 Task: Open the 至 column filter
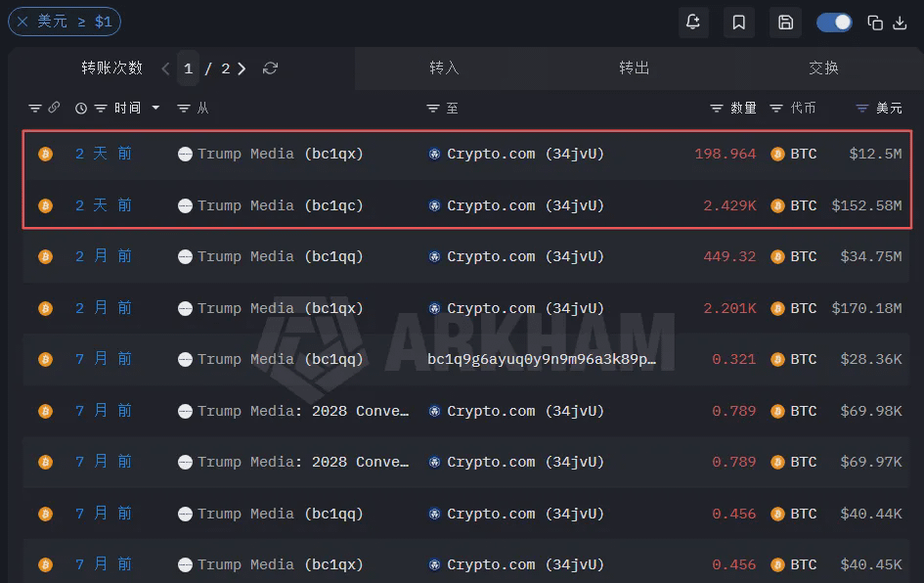tap(433, 109)
